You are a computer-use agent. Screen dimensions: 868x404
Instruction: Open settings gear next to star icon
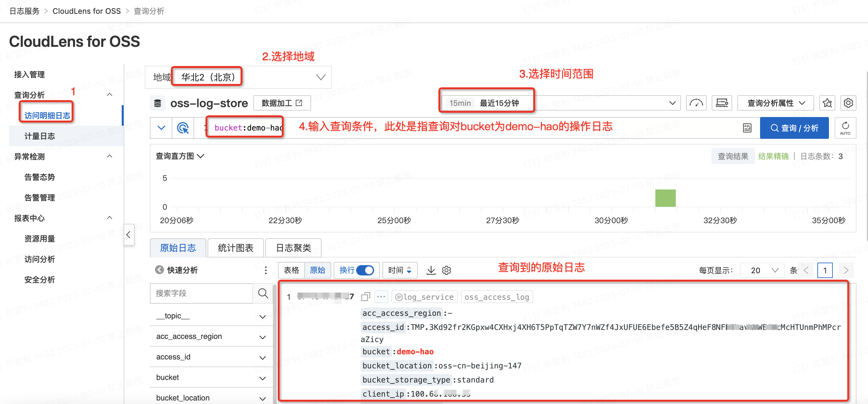(x=848, y=103)
